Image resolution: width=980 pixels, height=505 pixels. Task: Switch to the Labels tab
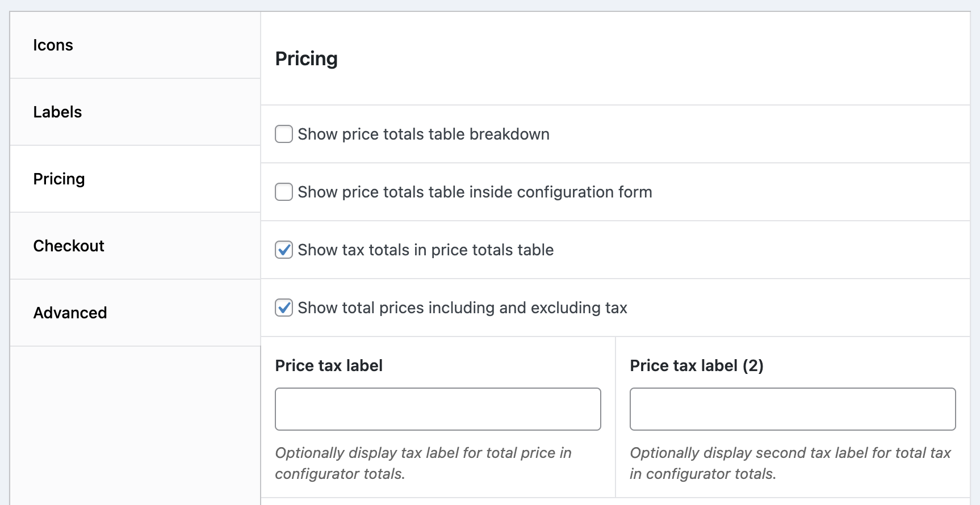click(x=57, y=112)
